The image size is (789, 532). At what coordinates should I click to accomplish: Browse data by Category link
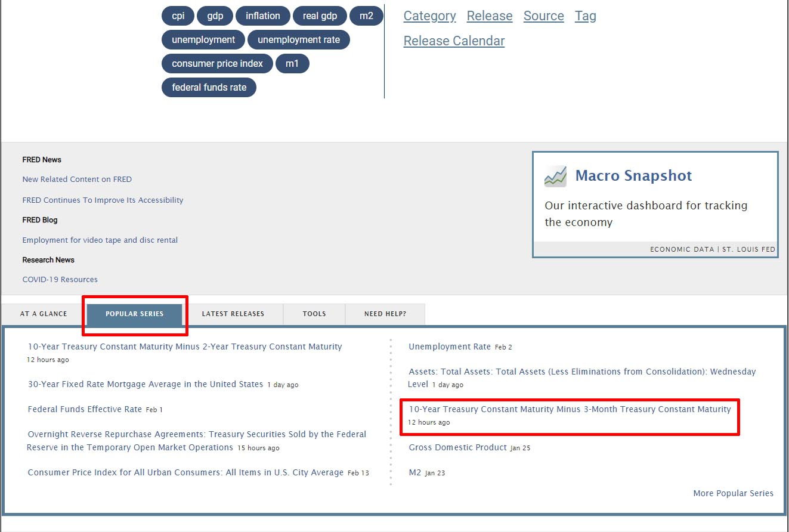tap(429, 16)
